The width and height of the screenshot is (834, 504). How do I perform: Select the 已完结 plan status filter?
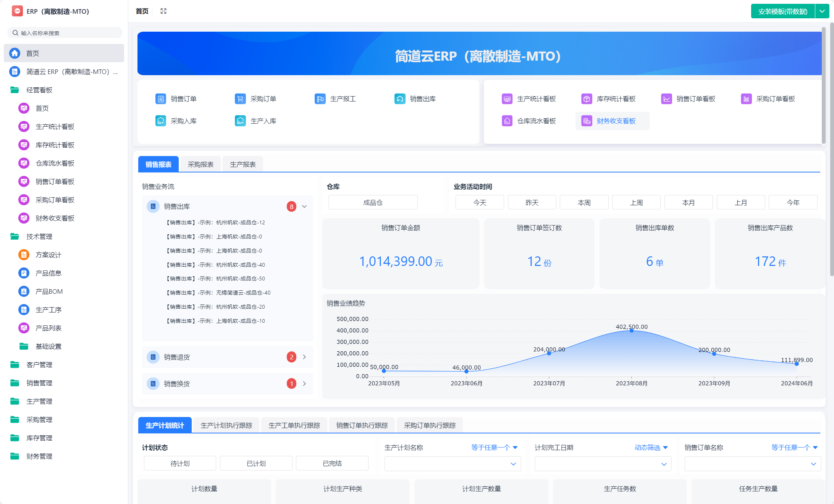[x=332, y=463]
